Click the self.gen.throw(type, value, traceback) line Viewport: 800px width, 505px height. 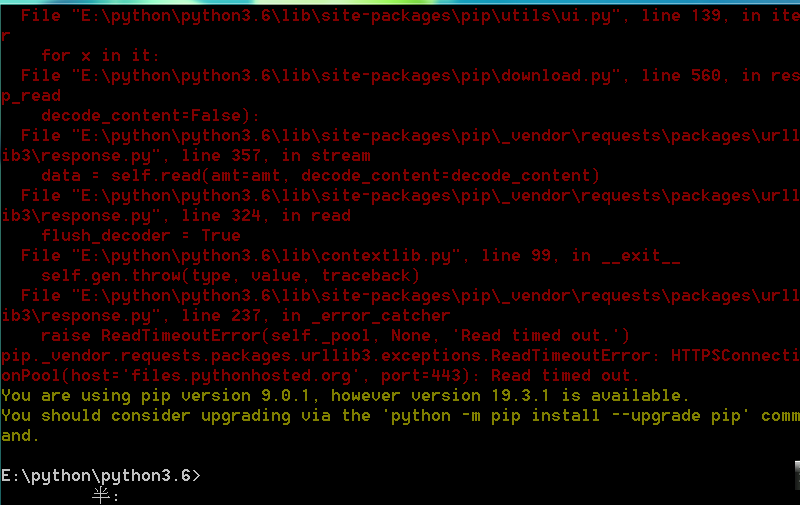point(230,276)
